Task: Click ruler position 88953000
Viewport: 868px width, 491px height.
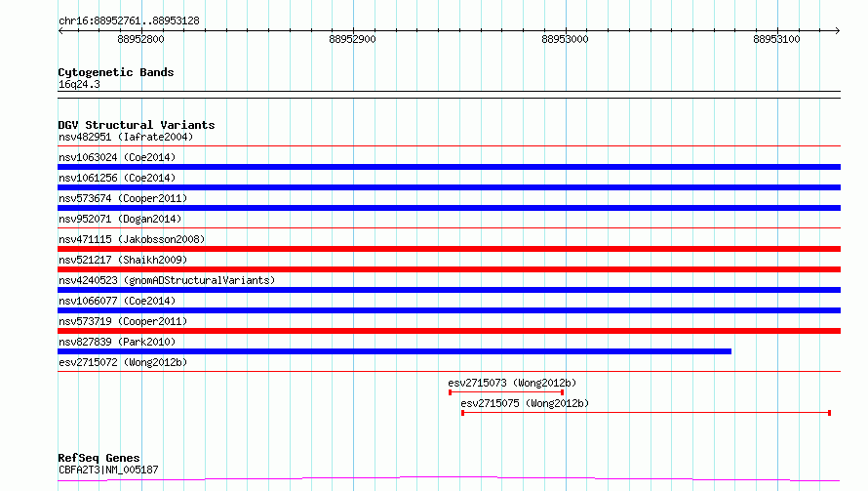Action: (565, 39)
